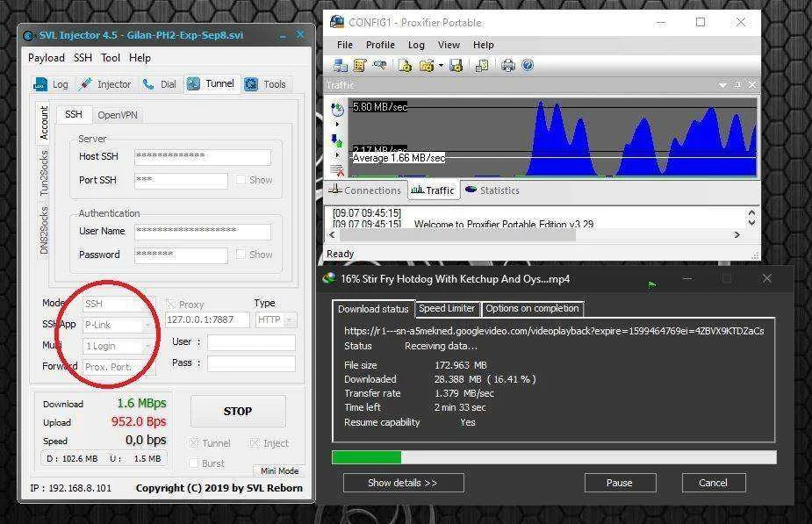Open SVL Injector Tool menu

click(x=111, y=58)
